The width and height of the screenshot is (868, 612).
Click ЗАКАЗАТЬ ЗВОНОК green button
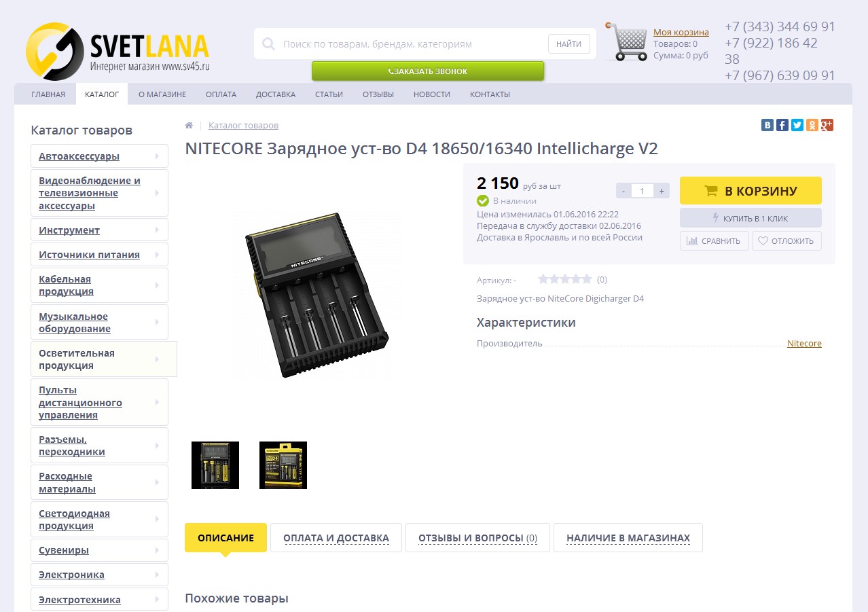coord(428,71)
